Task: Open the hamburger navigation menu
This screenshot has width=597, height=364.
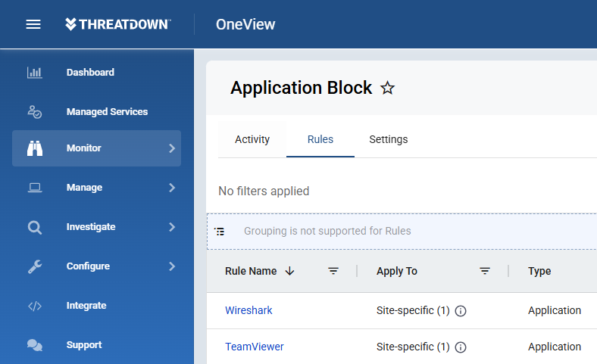Action: [x=33, y=24]
